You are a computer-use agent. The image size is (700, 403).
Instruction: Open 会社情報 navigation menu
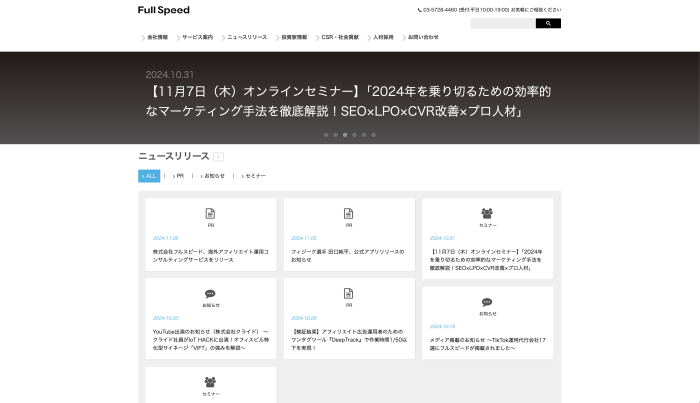(156, 37)
